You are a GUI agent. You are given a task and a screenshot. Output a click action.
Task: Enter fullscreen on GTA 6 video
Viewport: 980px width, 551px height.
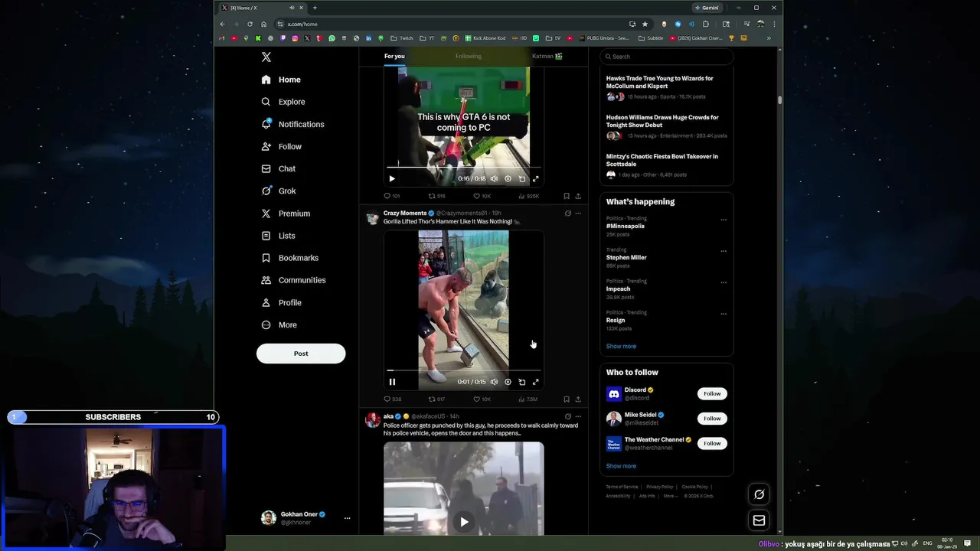[x=536, y=179]
